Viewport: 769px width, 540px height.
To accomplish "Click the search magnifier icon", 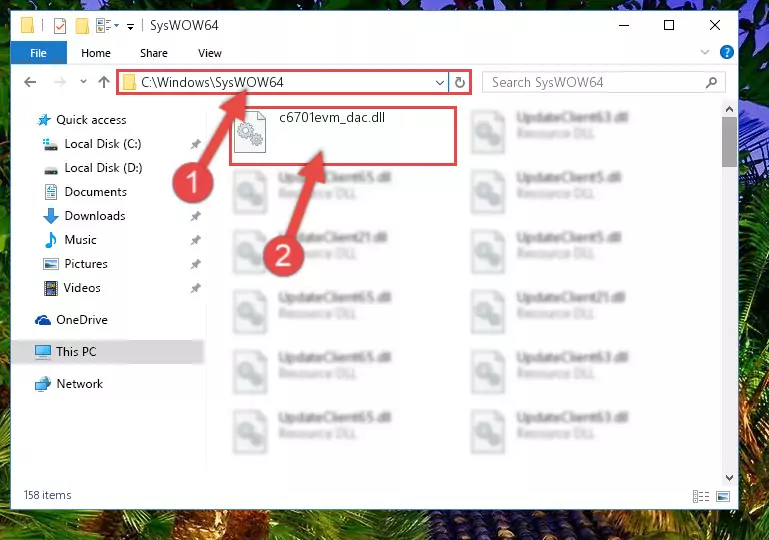I will tap(712, 82).
